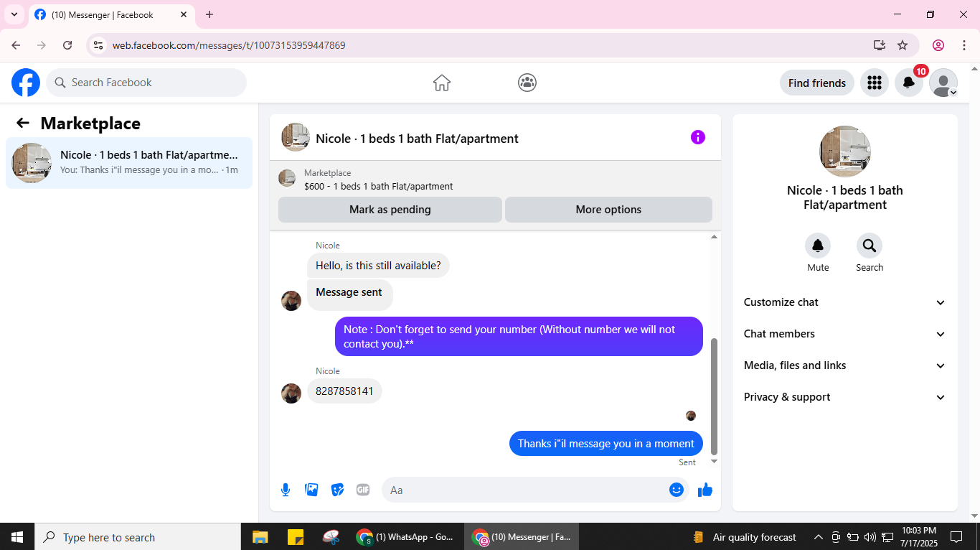Screen dimensions: 980x550
Task: Click the taskbar 'Type here to search' box
Action: click(x=138, y=537)
